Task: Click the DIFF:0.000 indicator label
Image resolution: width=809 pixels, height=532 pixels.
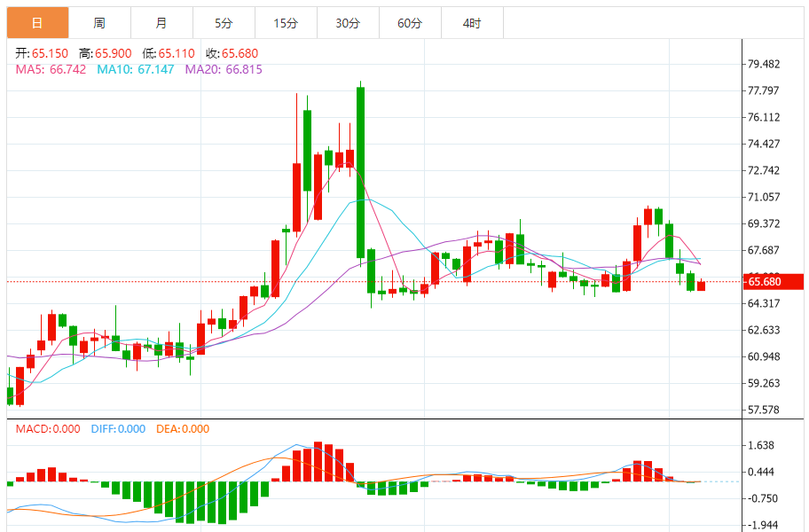Action: click(x=118, y=429)
